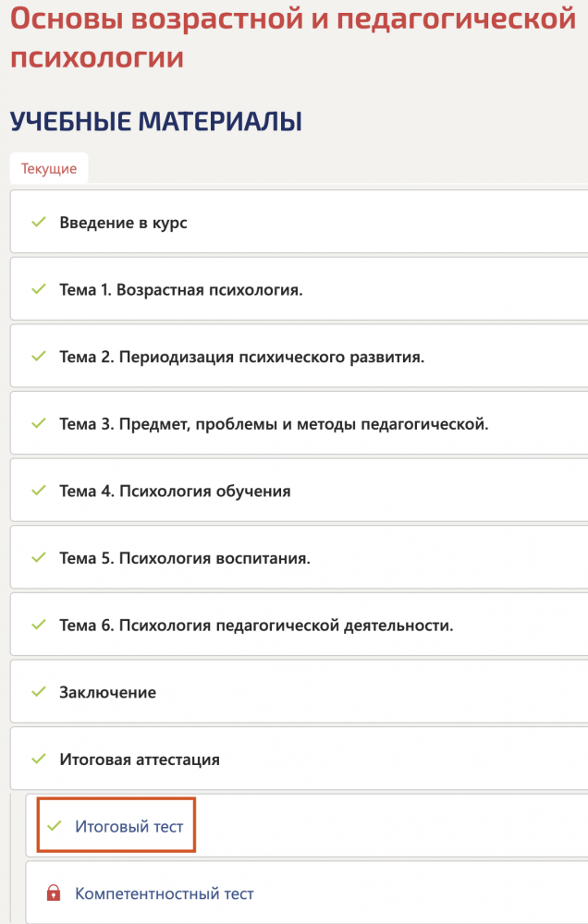The height and width of the screenshot is (924, 588).
Task: Click the red lock icon beside Компетентностный тест
Action: coord(54,894)
